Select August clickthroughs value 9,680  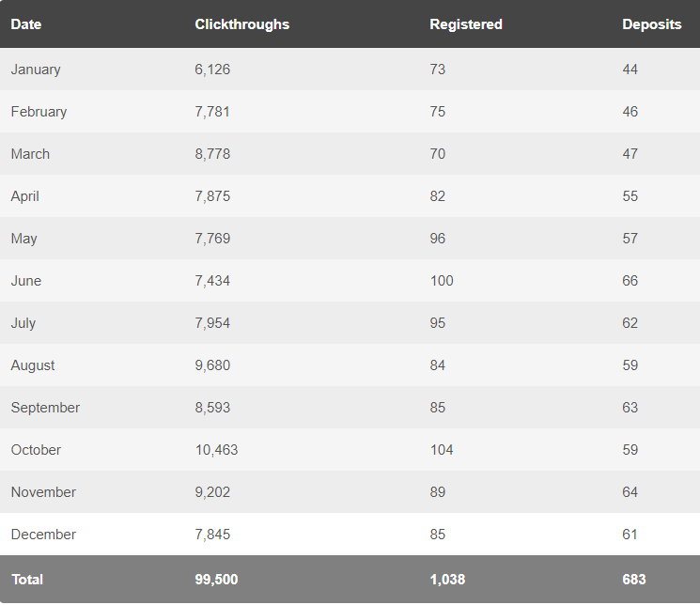click(x=212, y=365)
